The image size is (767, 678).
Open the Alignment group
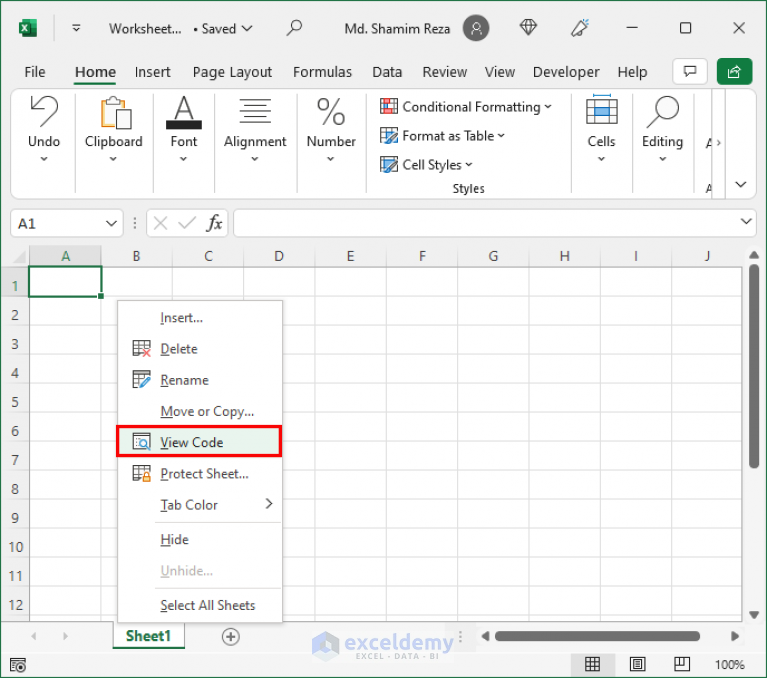[255, 129]
